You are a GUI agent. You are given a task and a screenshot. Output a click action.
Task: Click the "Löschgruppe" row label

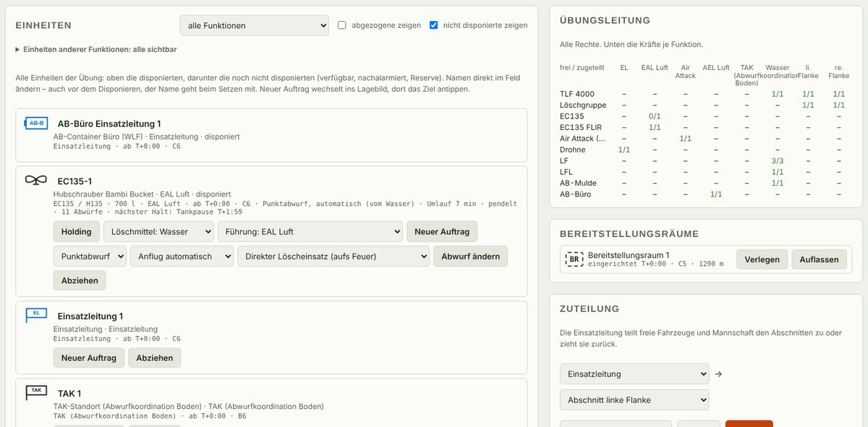[x=583, y=105]
